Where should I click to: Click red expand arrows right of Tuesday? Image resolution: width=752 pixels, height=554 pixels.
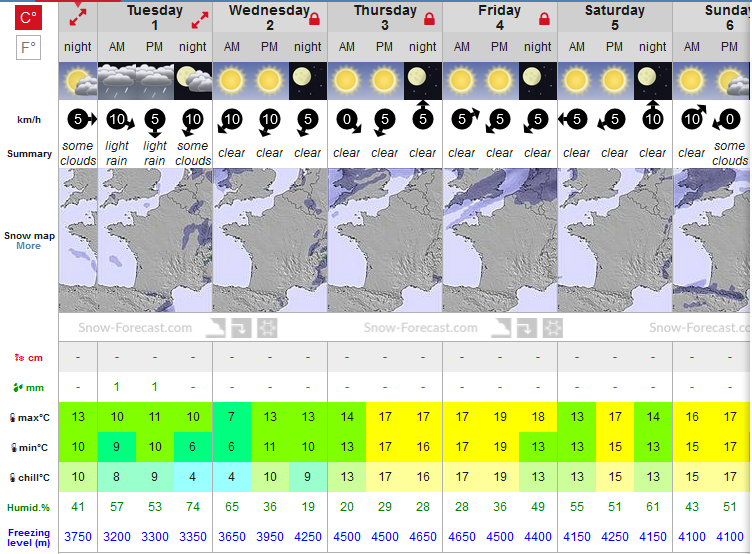[x=200, y=20]
